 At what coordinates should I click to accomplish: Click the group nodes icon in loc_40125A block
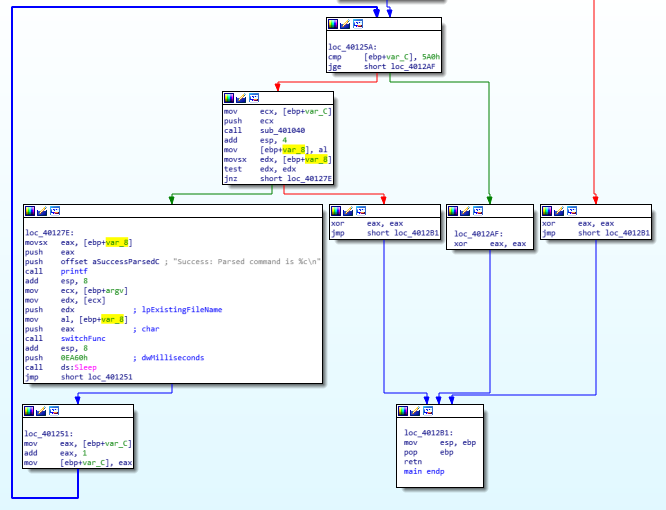click(358, 24)
